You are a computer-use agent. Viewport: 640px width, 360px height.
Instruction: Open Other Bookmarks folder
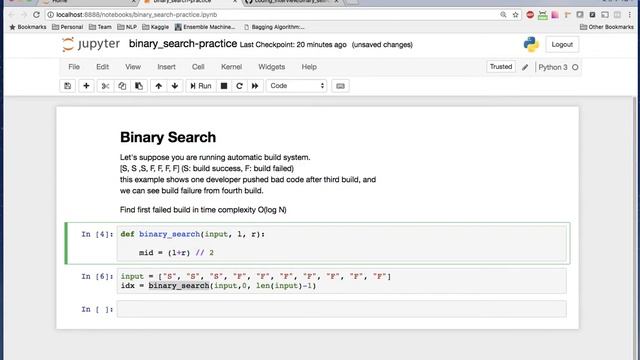click(x=607, y=27)
